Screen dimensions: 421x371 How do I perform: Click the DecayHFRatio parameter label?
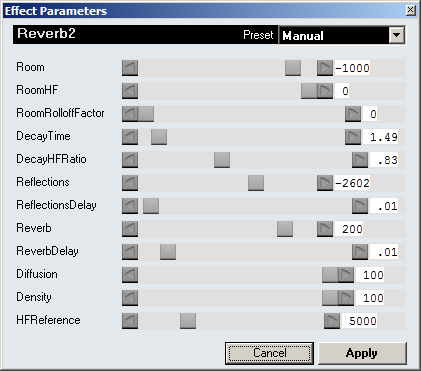(51, 159)
